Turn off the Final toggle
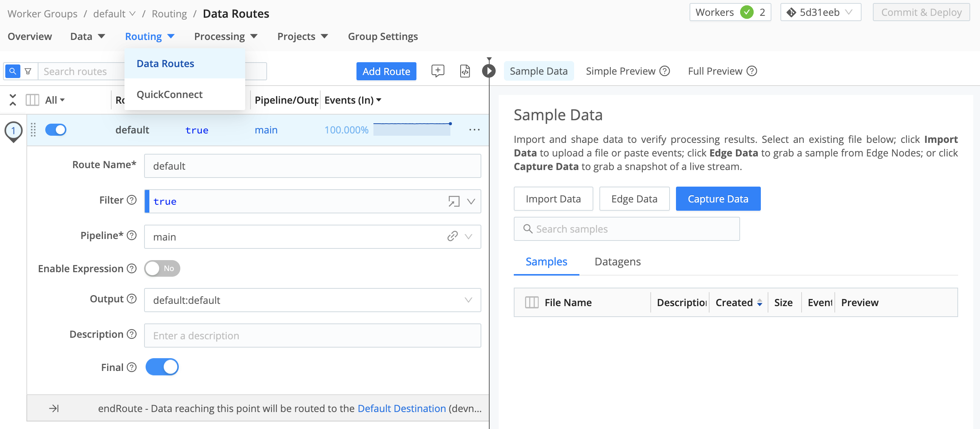980x429 pixels. [x=162, y=367]
